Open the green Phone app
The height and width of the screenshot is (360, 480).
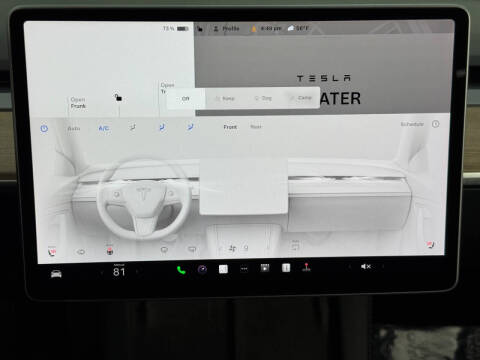181,270
